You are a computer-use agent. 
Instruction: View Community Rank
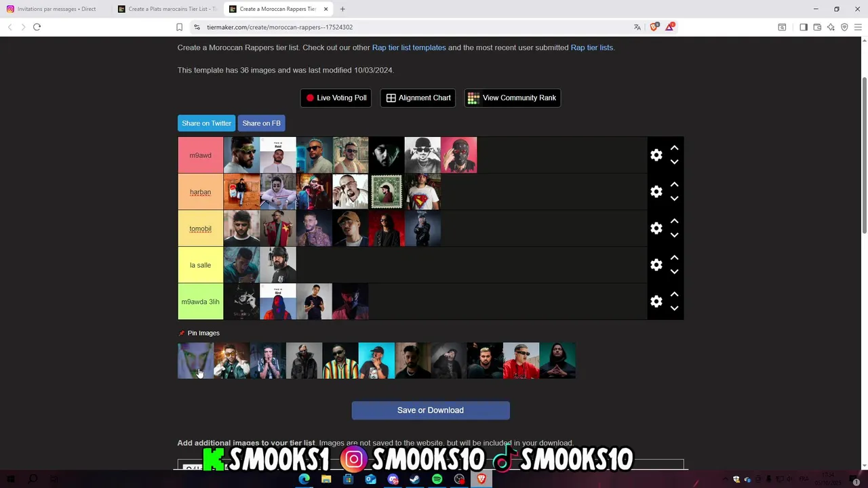tap(512, 98)
